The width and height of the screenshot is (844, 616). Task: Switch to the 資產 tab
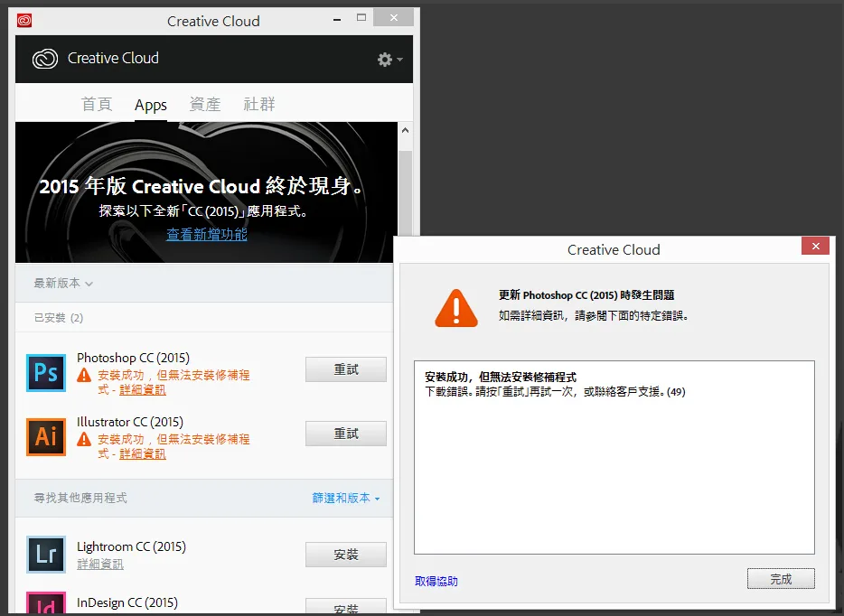point(205,104)
